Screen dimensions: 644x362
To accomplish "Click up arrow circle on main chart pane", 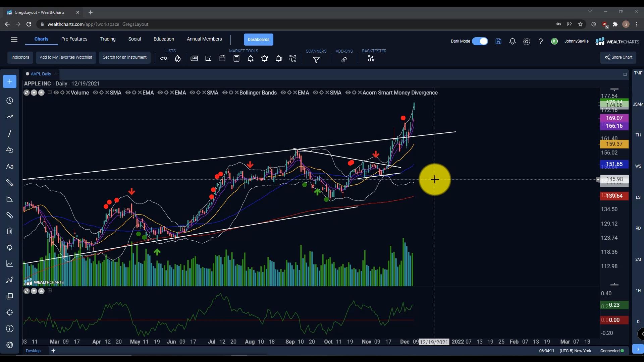I will click(x=41, y=93).
